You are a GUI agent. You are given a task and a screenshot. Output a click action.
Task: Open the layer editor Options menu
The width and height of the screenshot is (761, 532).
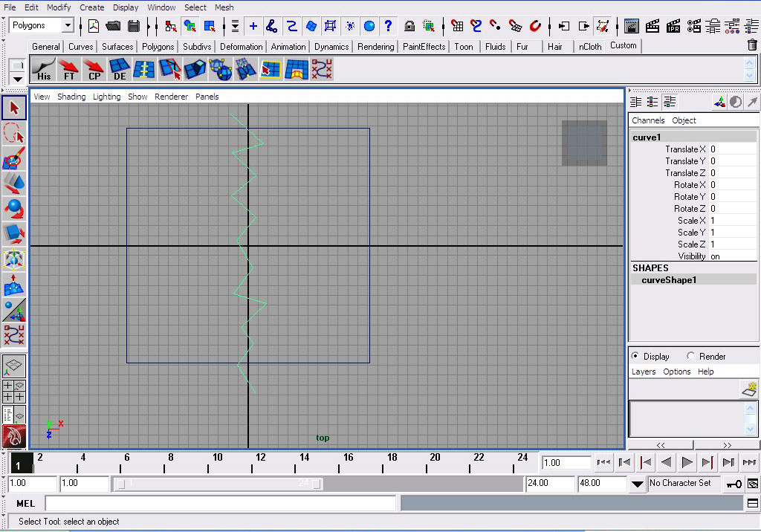[x=676, y=372]
